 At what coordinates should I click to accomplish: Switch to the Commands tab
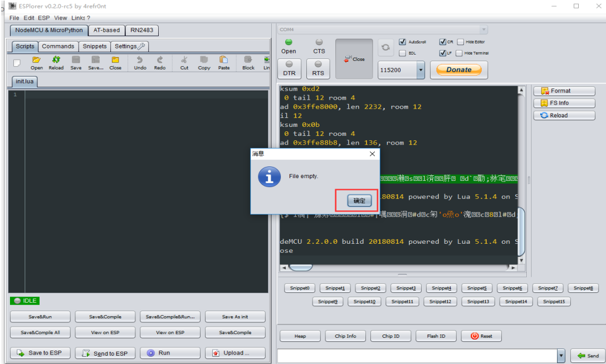(58, 46)
